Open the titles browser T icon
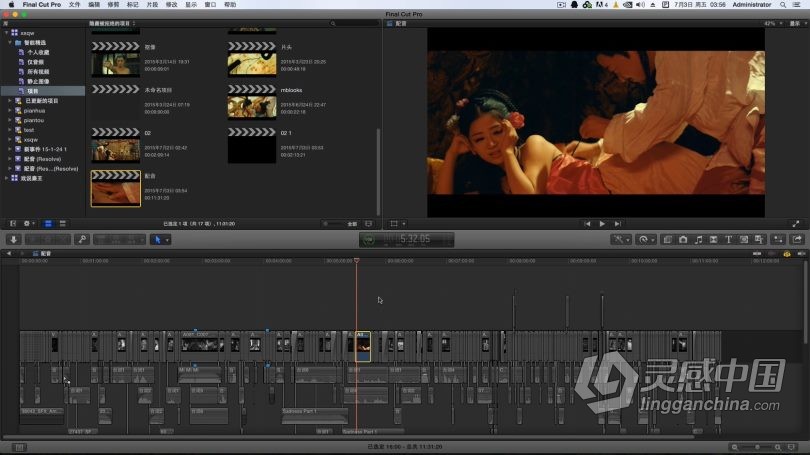The height and width of the screenshot is (455, 810). coord(728,240)
